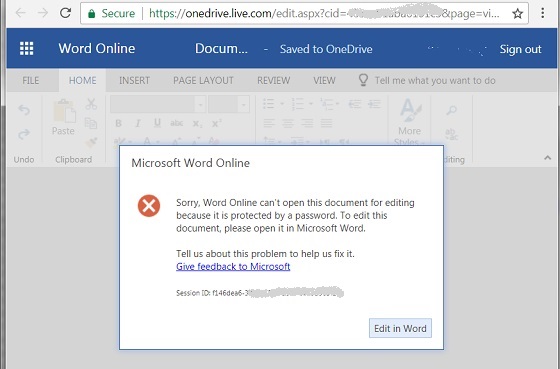Switch to the PAGE LAYOUT tab

click(x=203, y=80)
